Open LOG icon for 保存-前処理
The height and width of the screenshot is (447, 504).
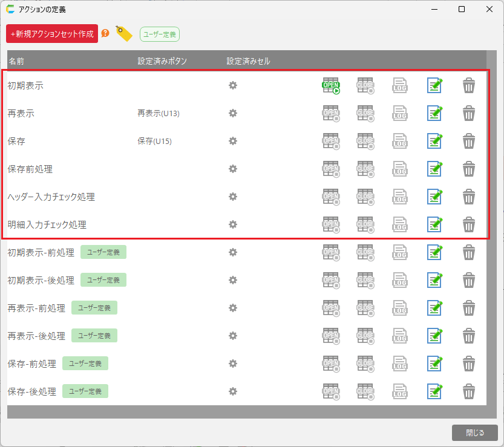tap(399, 364)
